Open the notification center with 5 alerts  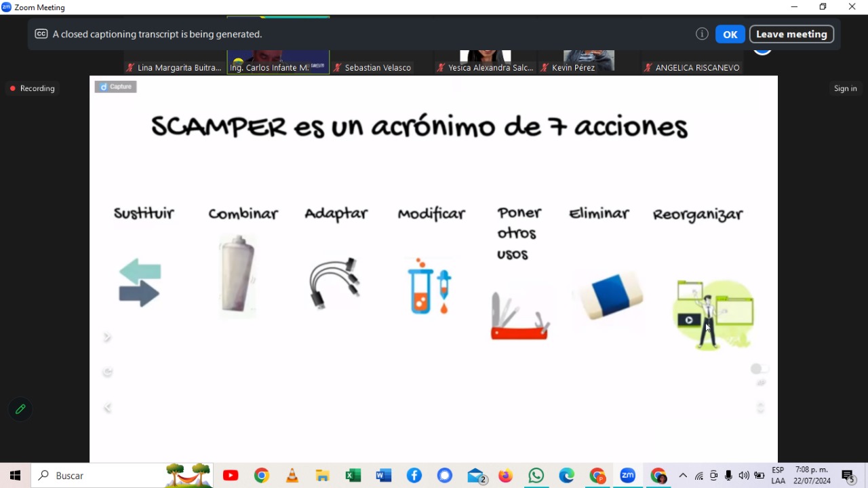(848, 476)
